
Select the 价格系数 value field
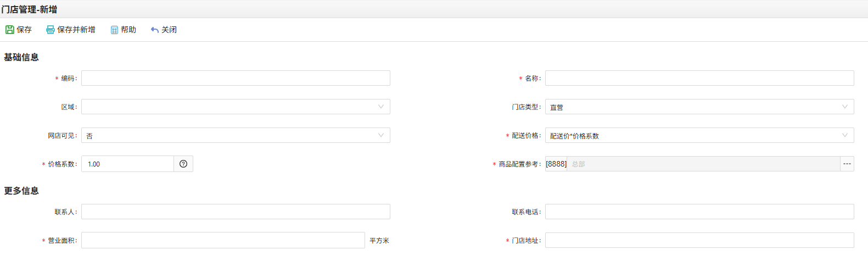click(x=128, y=164)
